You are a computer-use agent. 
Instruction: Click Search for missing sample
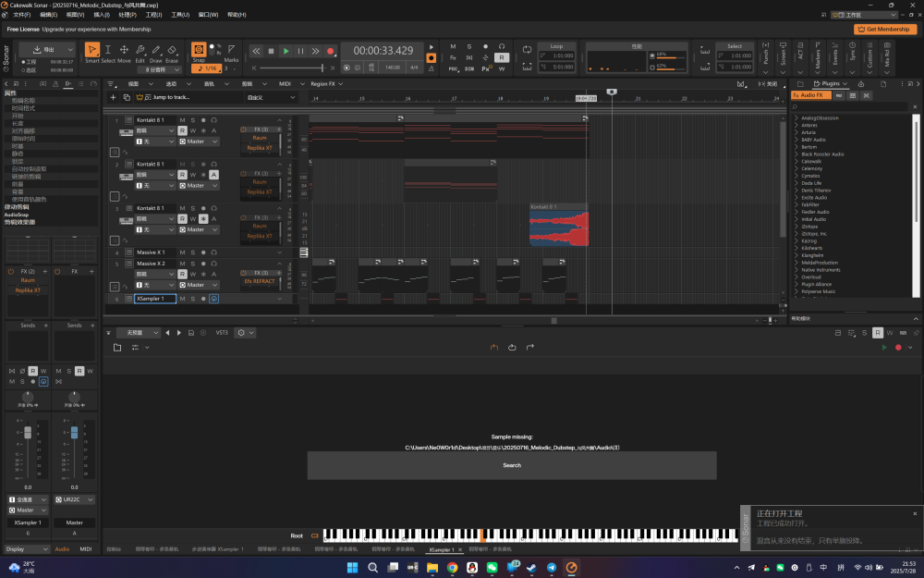[512, 465]
